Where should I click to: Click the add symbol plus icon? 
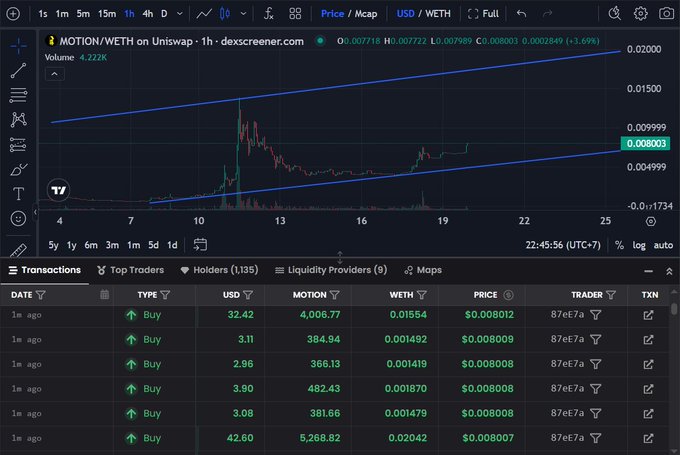tap(13, 14)
